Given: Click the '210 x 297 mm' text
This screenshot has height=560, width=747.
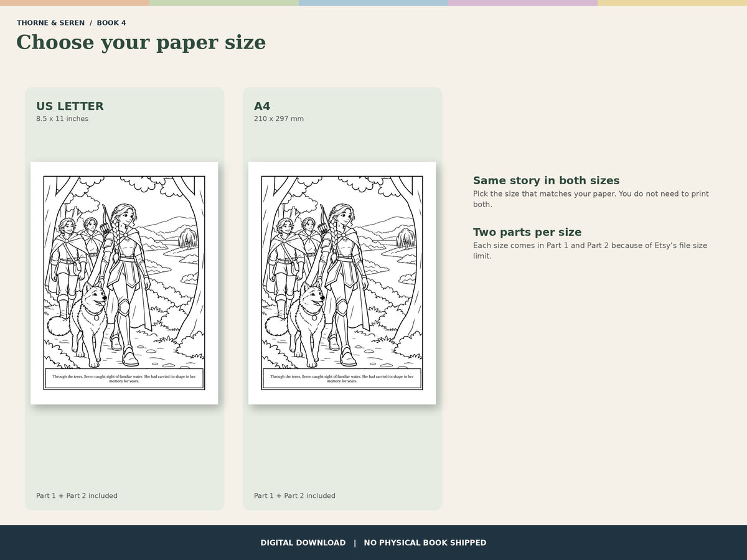Looking at the screenshot, I should tap(279, 119).
